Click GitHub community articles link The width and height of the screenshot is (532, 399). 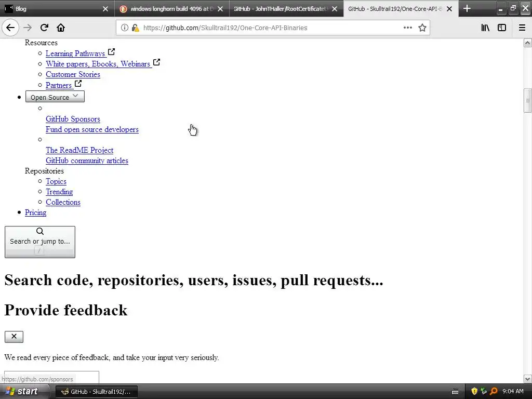pyautogui.click(x=87, y=161)
